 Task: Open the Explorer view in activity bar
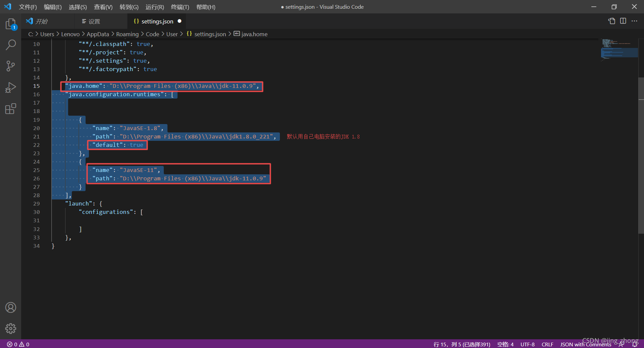click(x=11, y=24)
